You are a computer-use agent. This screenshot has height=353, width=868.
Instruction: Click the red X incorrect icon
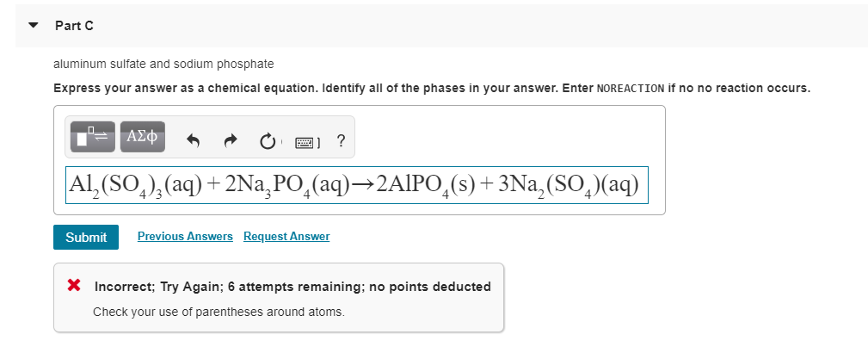click(74, 285)
